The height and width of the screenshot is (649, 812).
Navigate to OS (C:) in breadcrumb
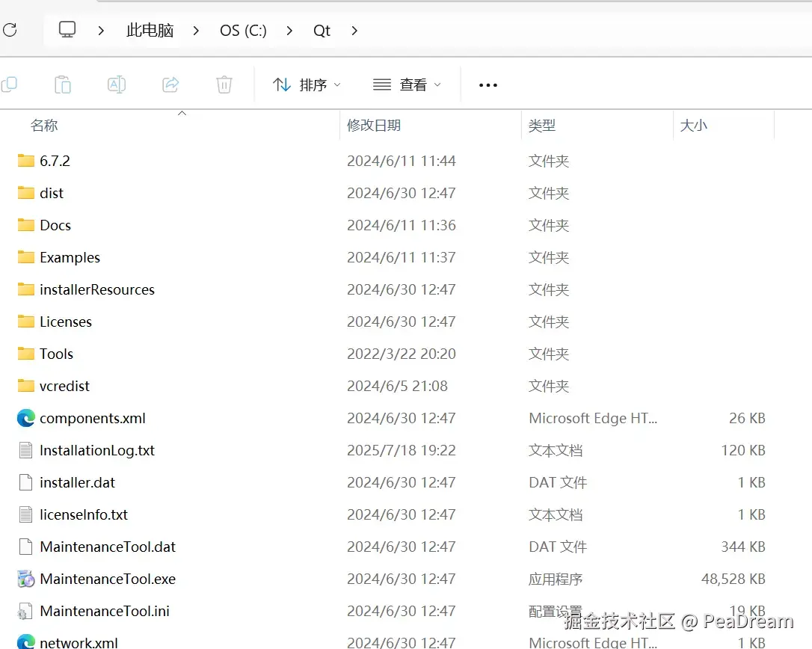pos(243,31)
